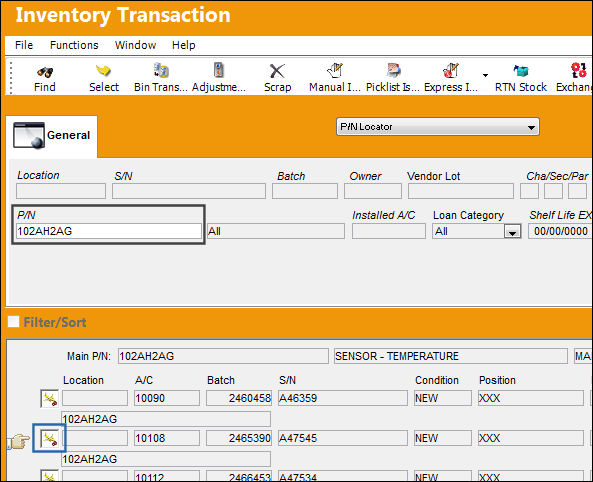The height and width of the screenshot is (482, 593).
Task: Click the Owner input field
Action: click(373, 191)
